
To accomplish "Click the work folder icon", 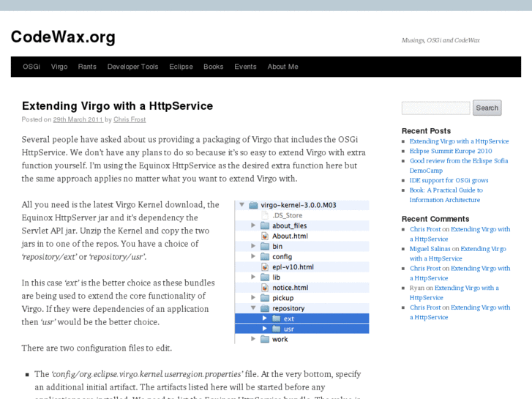I will pyautogui.click(x=265, y=339).
